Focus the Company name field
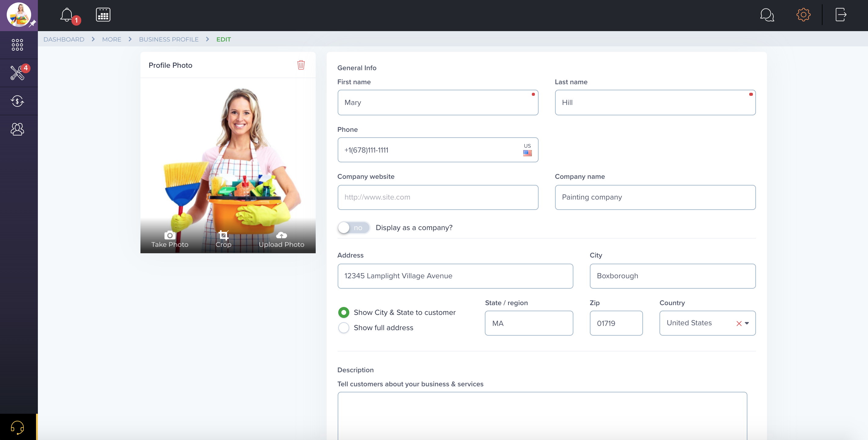The width and height of the screenshot is (868, 440). click(655, 197)
